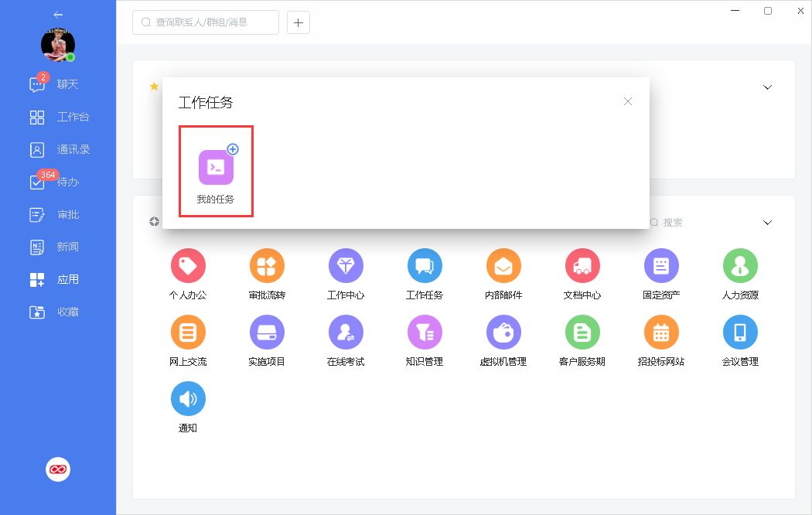Open the 内部邮件 mail app

(503, 267)
